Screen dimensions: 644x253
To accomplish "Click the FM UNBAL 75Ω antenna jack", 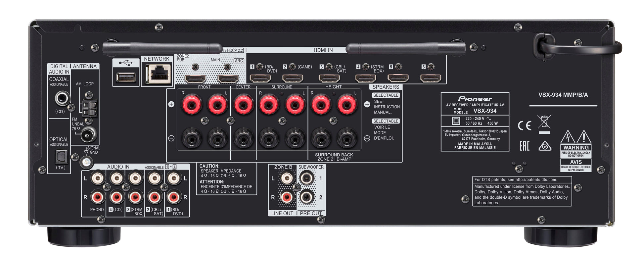I will point(88,134).
